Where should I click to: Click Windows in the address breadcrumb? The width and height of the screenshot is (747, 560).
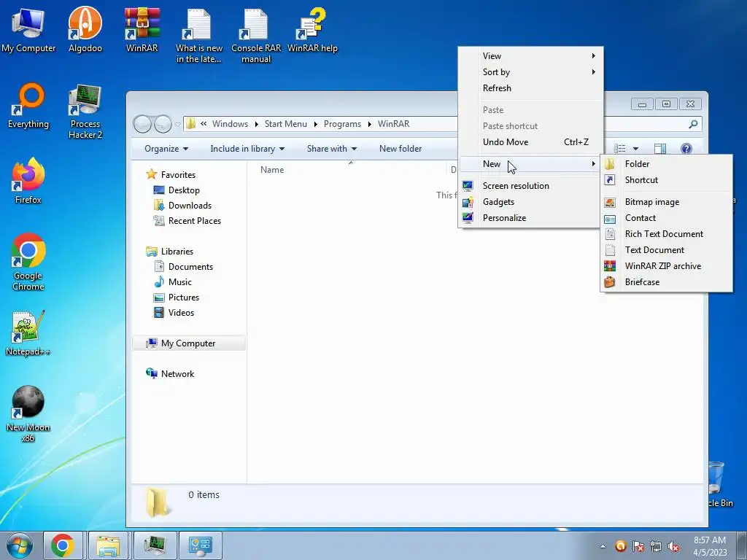pos(230,124)
